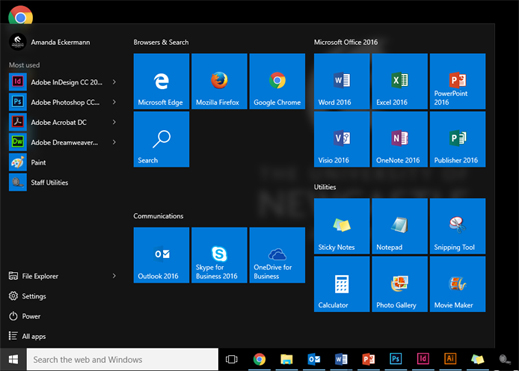The height and width of the screenshot is (371, 519).
Task: Launch Skype for Business 2016 tile
Action: point(219,255)
